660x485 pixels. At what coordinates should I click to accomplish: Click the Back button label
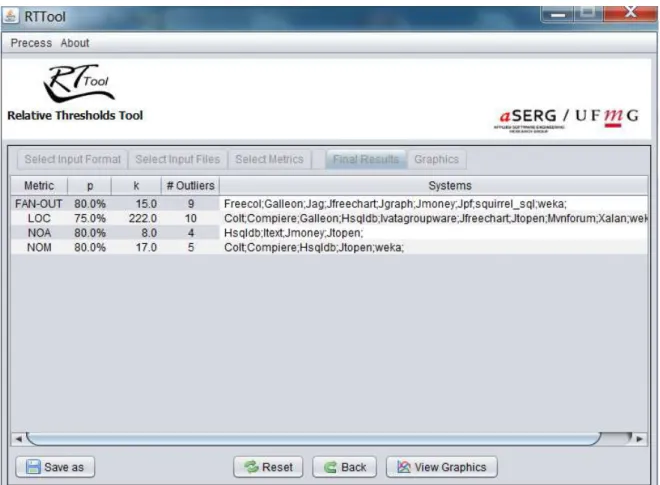[x=354, y=467]
